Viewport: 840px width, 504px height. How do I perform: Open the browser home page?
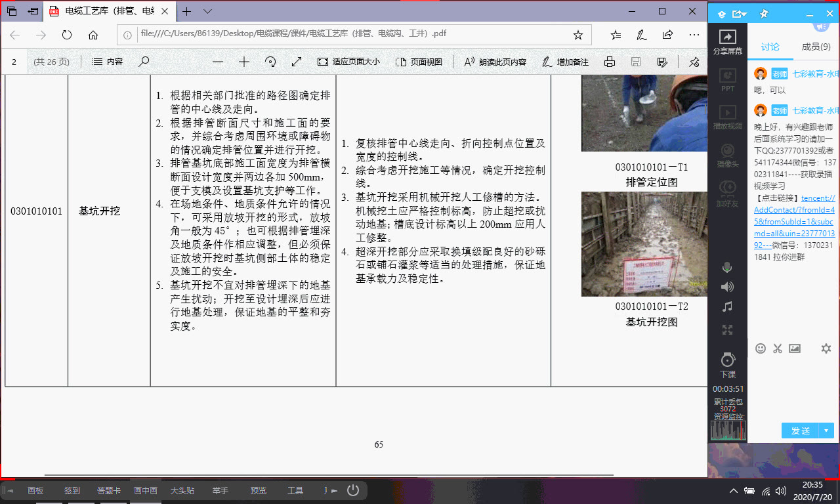coord(93,35)
